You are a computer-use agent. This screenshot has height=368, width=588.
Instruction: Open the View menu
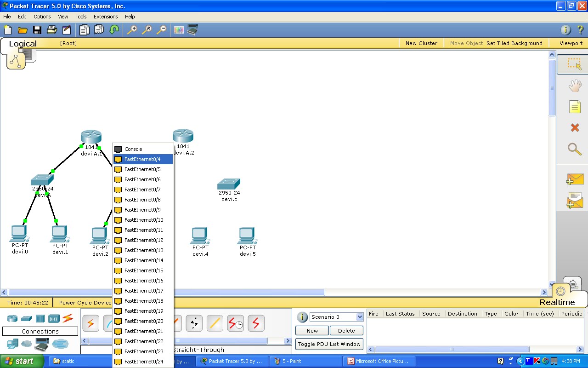tap(63, 17)
